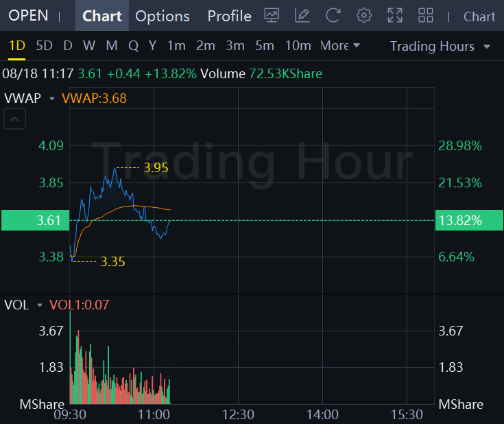Select the 1D timeframe
Image resolution: width=504 pixels, height=424 pixels.
coord(16,46)
